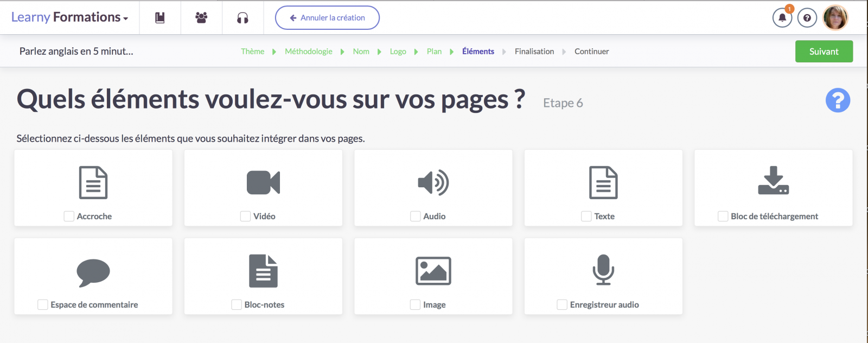The height and width of the screenshot is (343, 868).
Task: Click the Enregistreur audio label
Action: point(604,304)
